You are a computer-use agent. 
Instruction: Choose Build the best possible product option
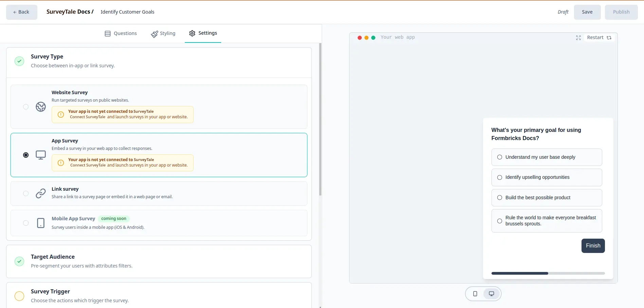point(547,198)
